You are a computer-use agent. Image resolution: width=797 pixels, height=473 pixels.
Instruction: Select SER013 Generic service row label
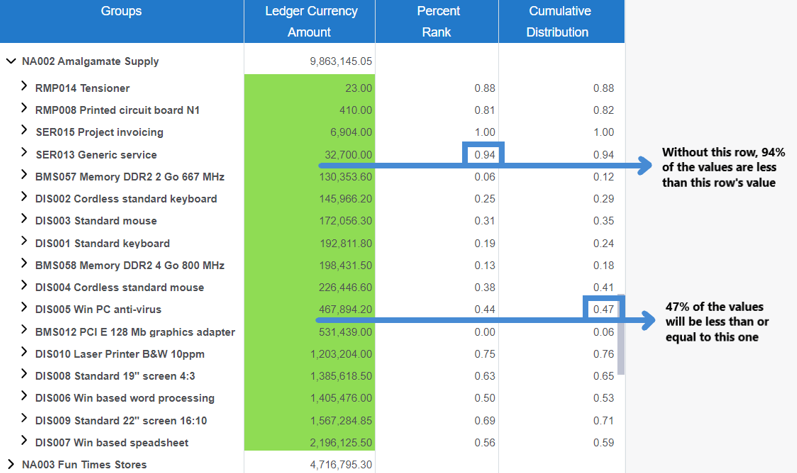pos(96,155)
